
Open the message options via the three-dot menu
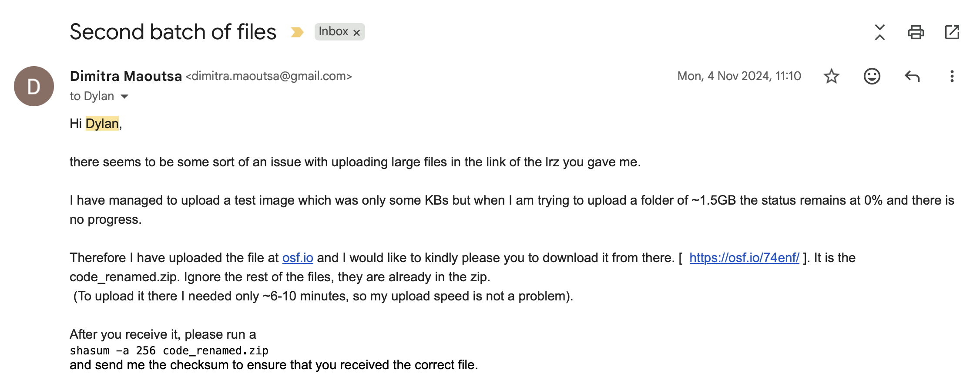pyautogui.click(x=952, y=76)
